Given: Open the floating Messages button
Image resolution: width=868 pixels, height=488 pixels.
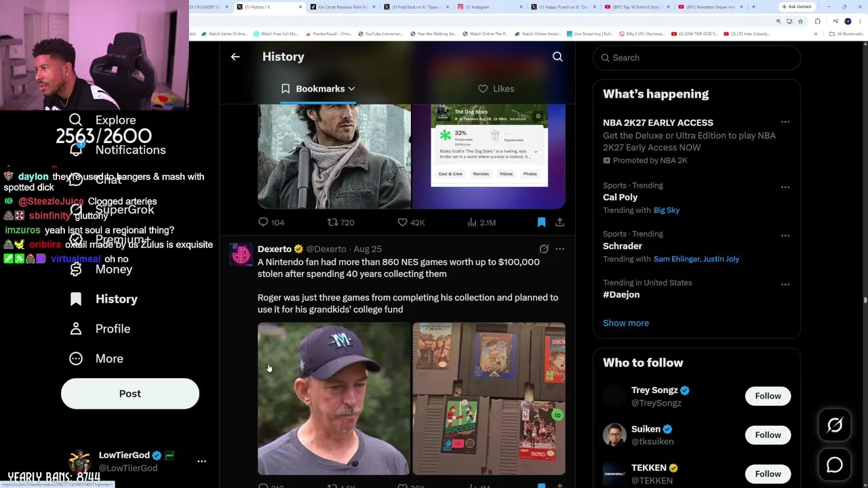Looking at the screenshot, I should (x=835, y=465).
